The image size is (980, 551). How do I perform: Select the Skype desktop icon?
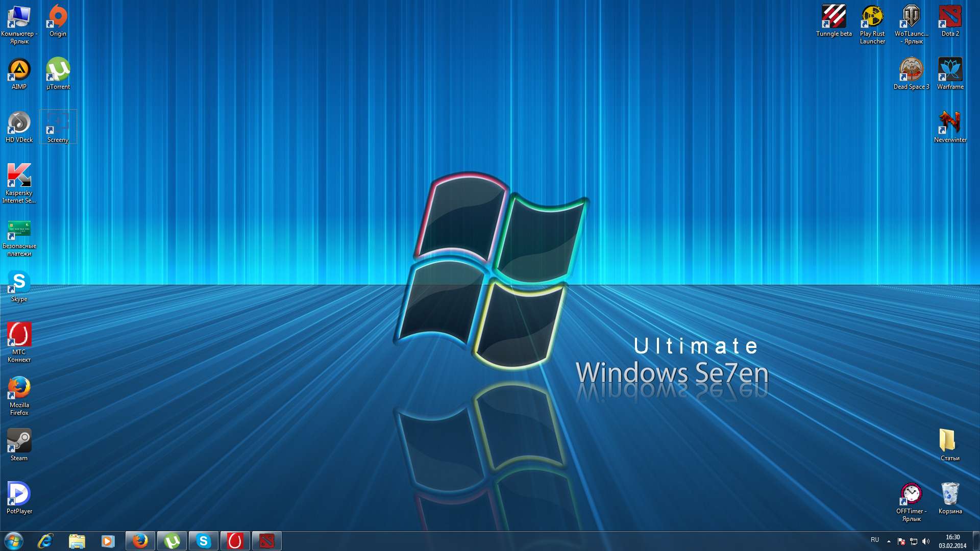tap(19, 286)
